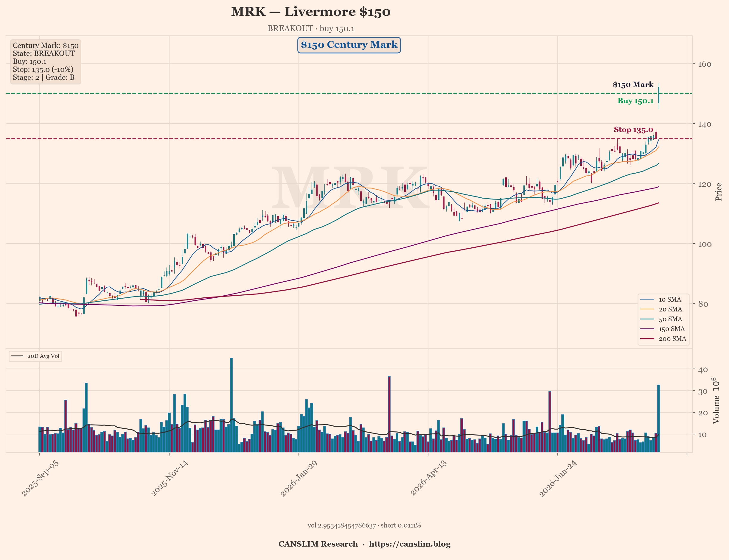Click the 20 volume axis tick label

[703, 413]
